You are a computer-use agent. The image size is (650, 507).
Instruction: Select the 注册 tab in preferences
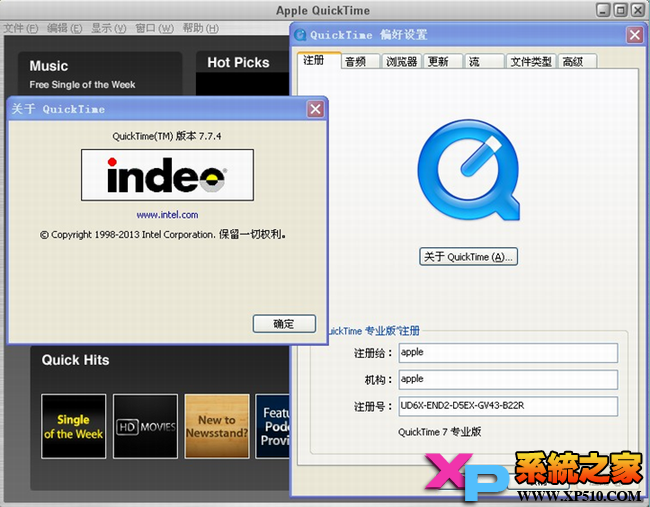pos(319,61)
